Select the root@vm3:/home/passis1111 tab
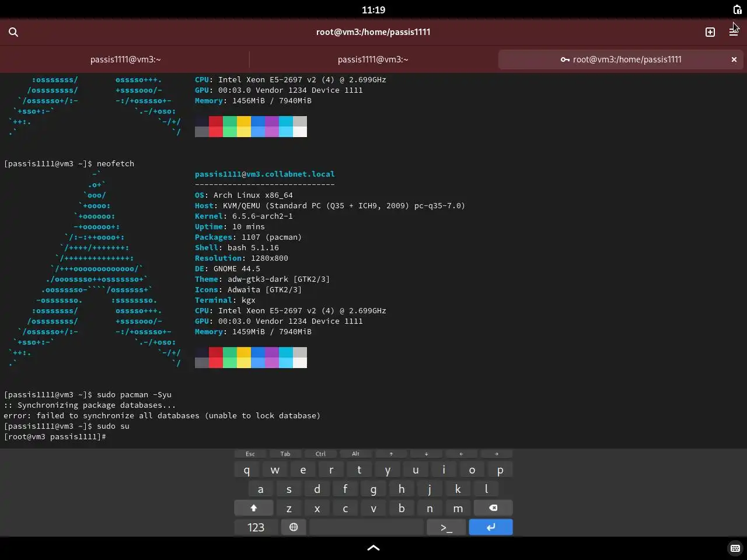Image resolution: width=747 pixels, height=560 pixels. click(622, 60)
